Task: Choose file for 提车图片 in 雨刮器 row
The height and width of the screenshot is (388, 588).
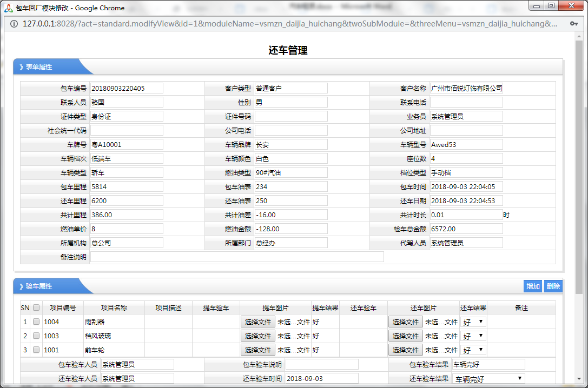Action: pyautogui.click(x=257, y=322)
